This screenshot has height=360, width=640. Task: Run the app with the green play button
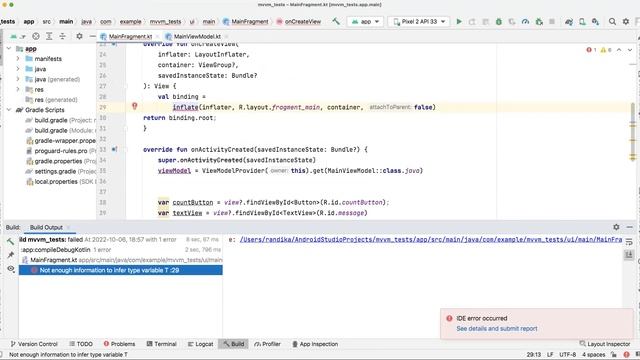tap(459, 22)
